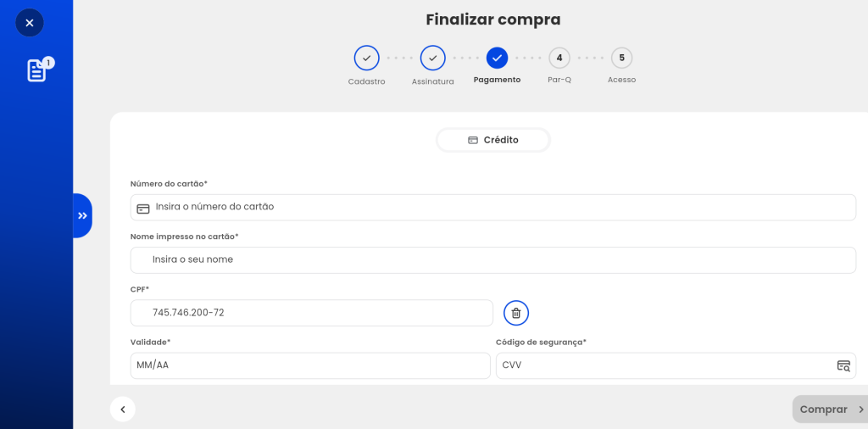Select the Pagamento step circle
The width and height of the screenshot is (868, 429).
(497, 58)
